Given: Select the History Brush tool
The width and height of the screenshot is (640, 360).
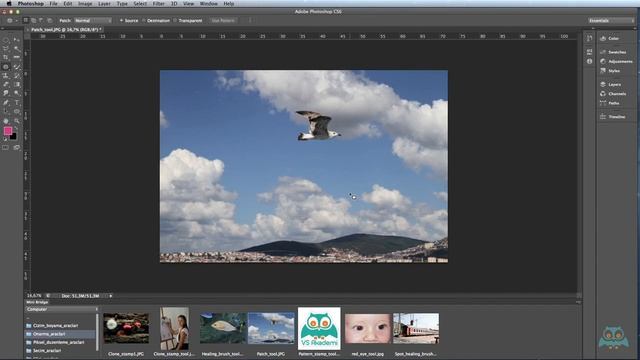Looking at the screenshot, I should (16, 76).
